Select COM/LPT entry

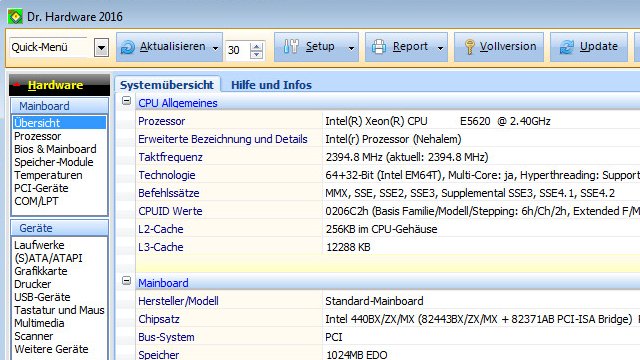coord(36,201)
